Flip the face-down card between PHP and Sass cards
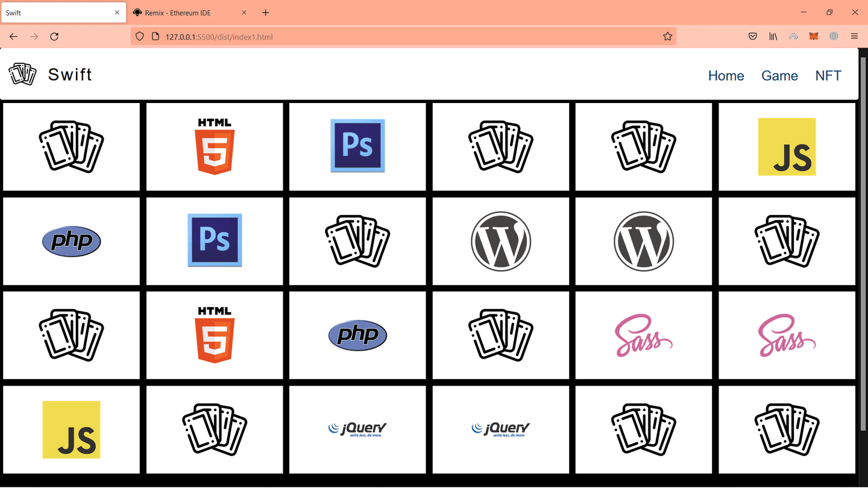Screen dimensions: 868x488 point(501,336)
